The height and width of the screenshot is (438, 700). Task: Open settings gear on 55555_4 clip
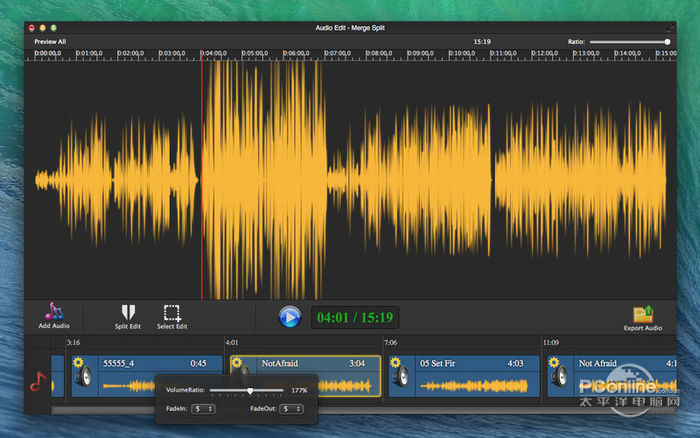tap(78, 362)
